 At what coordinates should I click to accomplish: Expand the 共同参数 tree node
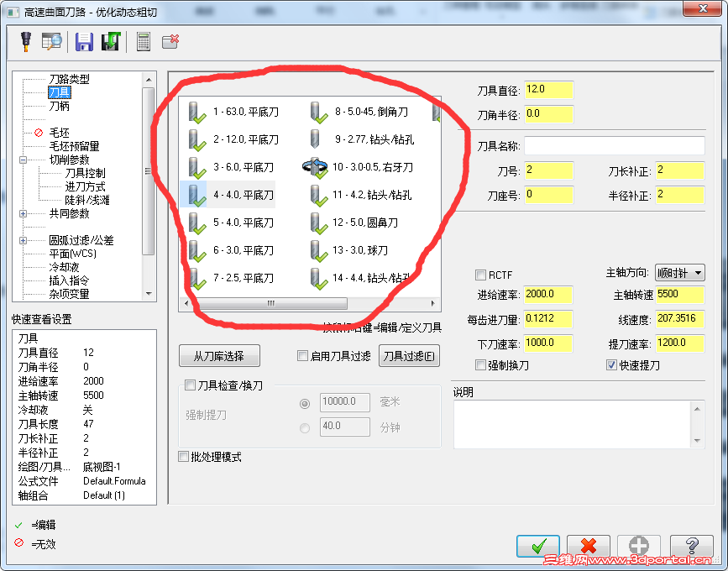23,213
